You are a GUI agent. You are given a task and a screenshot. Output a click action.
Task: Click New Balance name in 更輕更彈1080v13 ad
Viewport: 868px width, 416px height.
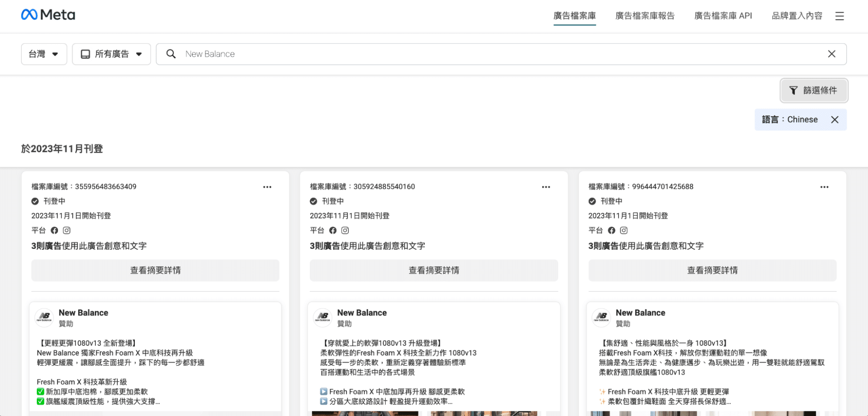point(83,313)
